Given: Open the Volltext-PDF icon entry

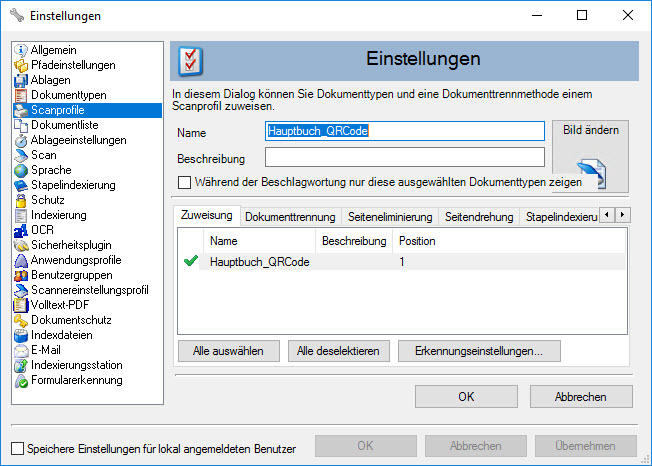Looking at the screenshot, I should coord(21,305).
